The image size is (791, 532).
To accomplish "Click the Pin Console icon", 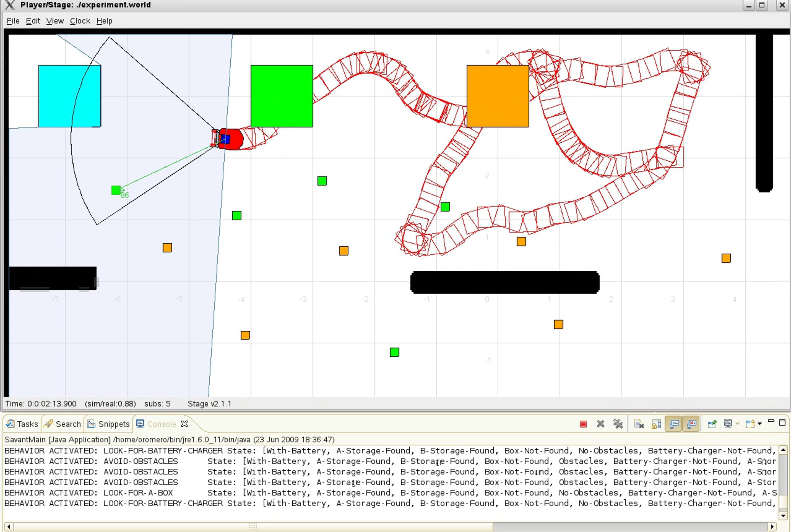I will click(x=712, y=424).
